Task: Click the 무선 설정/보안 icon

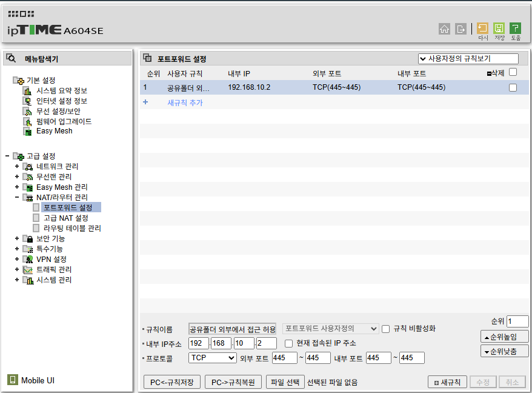Action: point(27,111)
